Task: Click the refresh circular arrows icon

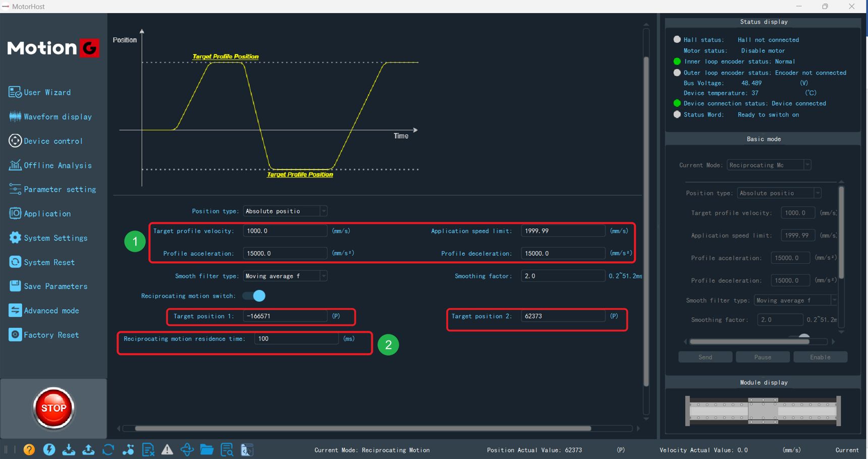Action: point(108,449)
